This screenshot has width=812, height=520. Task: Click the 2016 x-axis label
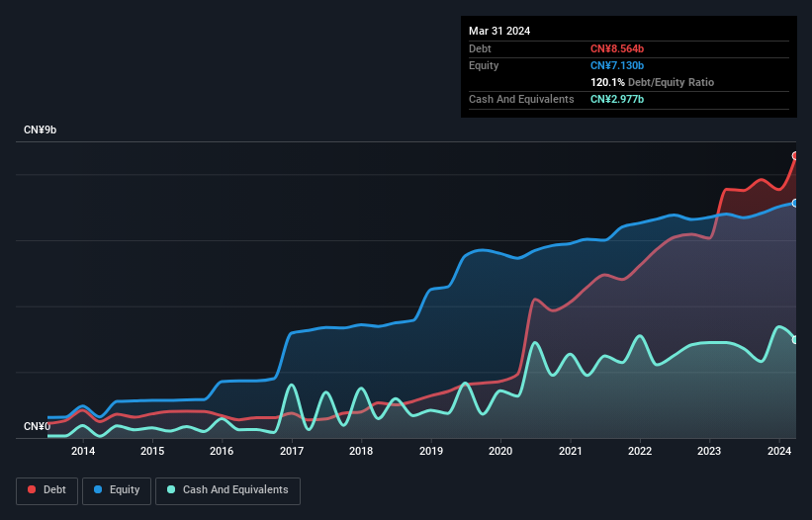point(222,451)
